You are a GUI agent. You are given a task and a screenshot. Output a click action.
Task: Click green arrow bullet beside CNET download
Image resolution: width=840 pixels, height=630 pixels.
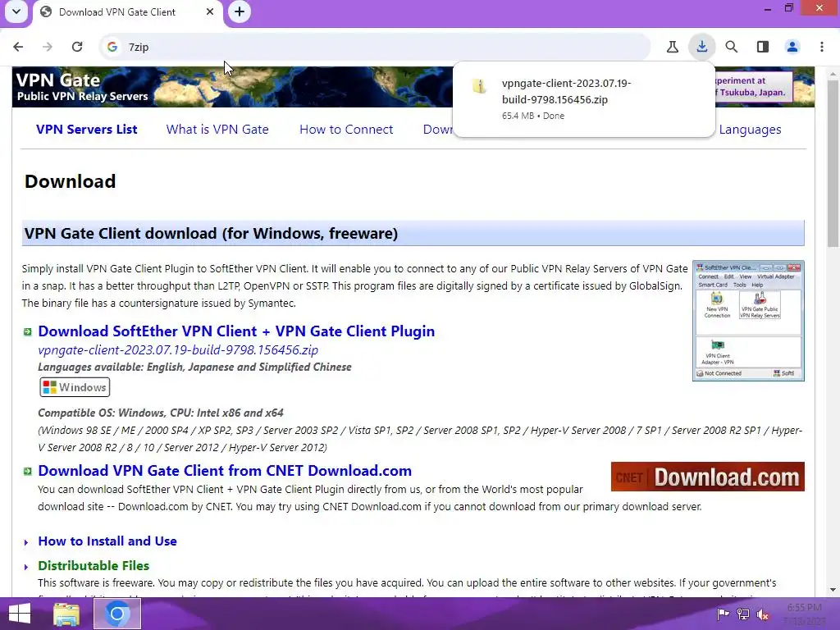(27, 472)
